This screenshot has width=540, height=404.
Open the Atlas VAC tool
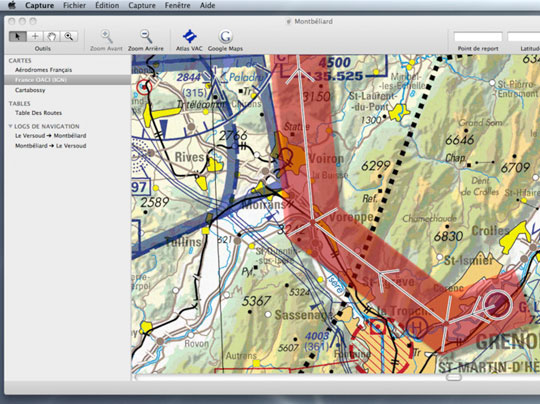[x=189, y=36]
